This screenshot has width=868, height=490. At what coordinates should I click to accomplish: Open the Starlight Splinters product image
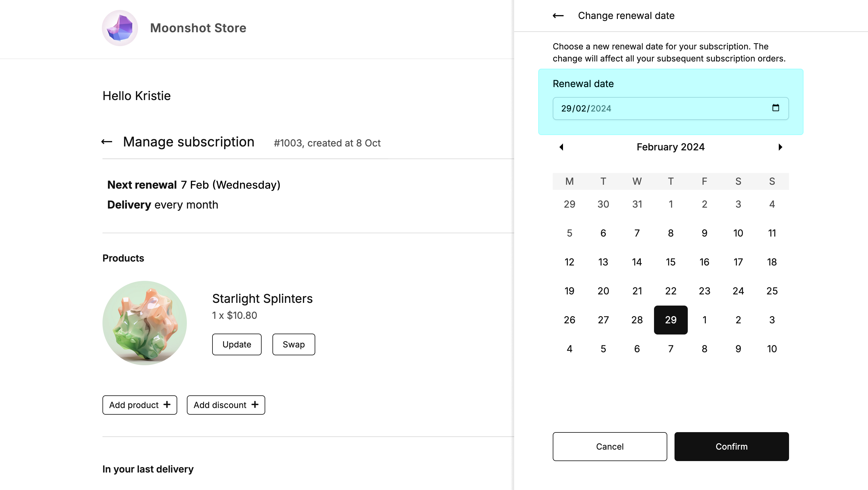point(145,323)
